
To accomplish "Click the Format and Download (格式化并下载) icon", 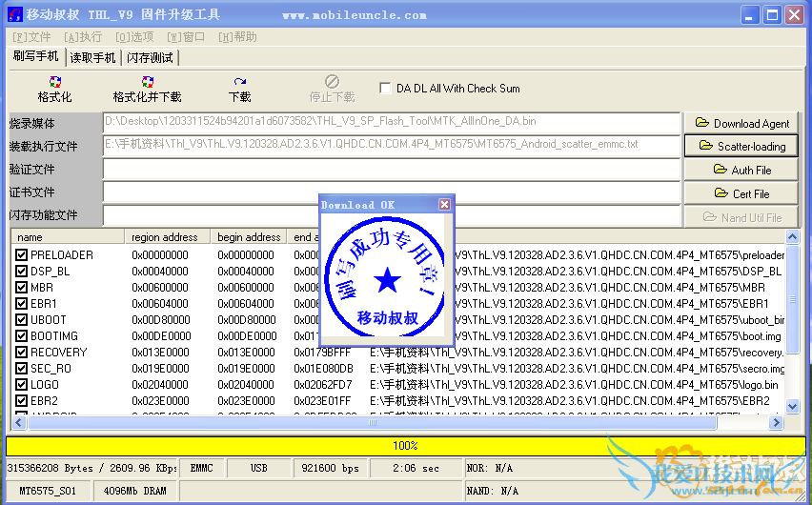I will click(x=147, y=83).
